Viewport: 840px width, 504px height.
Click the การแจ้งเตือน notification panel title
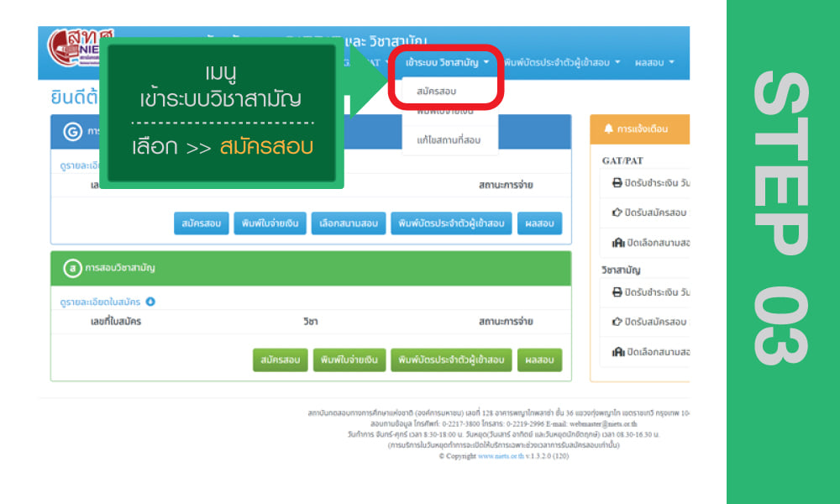click(643, 129)
